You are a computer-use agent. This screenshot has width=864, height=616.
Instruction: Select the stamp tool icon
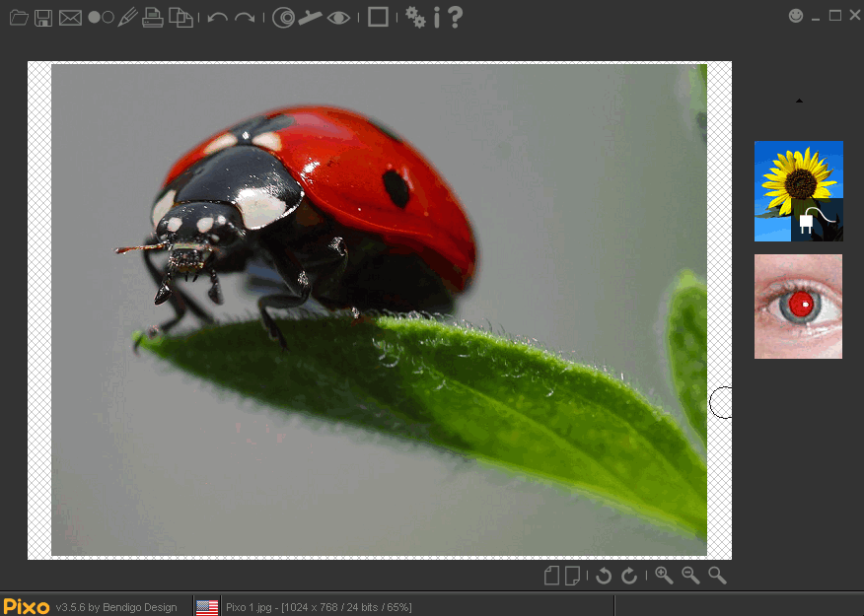point(311,18)
